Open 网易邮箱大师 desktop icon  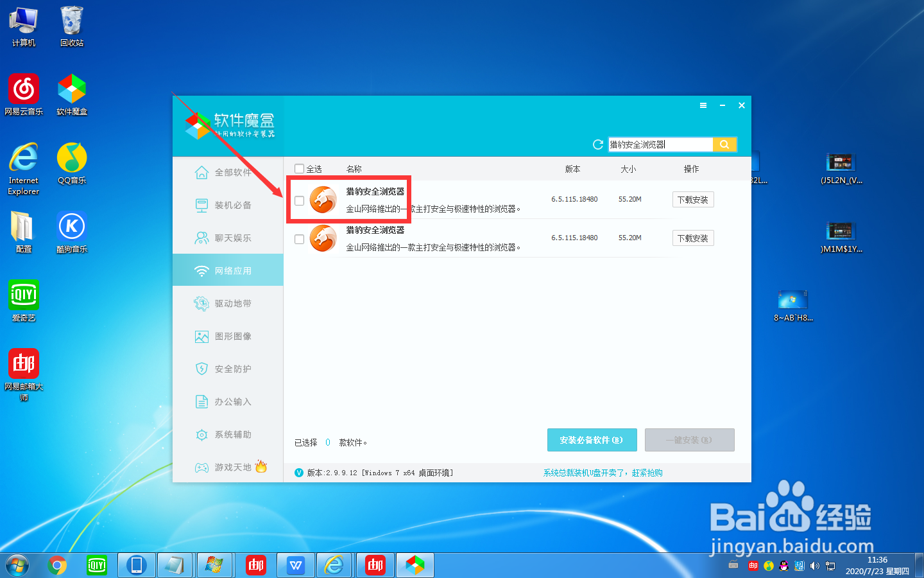24,375
